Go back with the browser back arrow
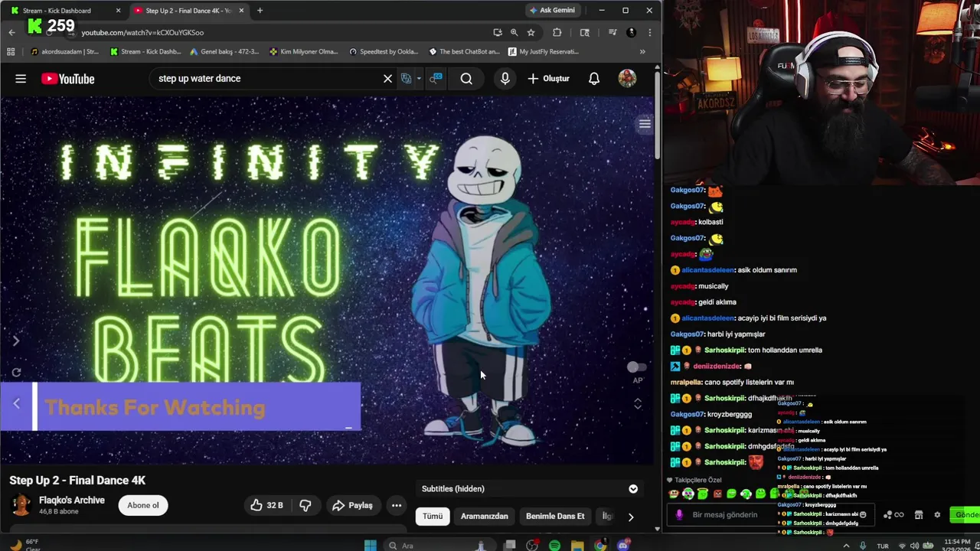 click(x=11, y=33)
